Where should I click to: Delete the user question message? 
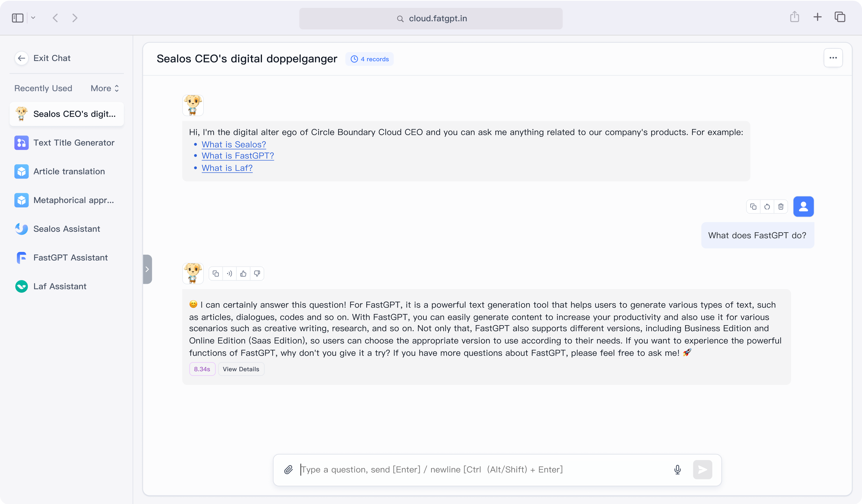coord(781,207)
